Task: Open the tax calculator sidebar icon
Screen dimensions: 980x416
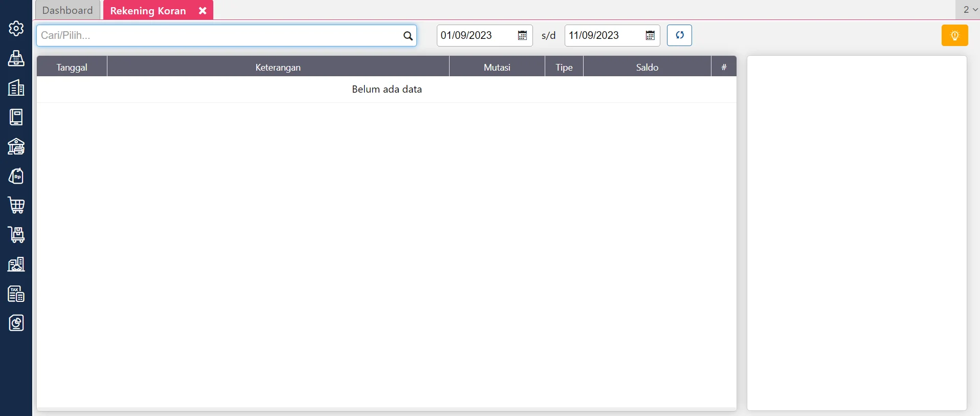Action: point(16,294)
